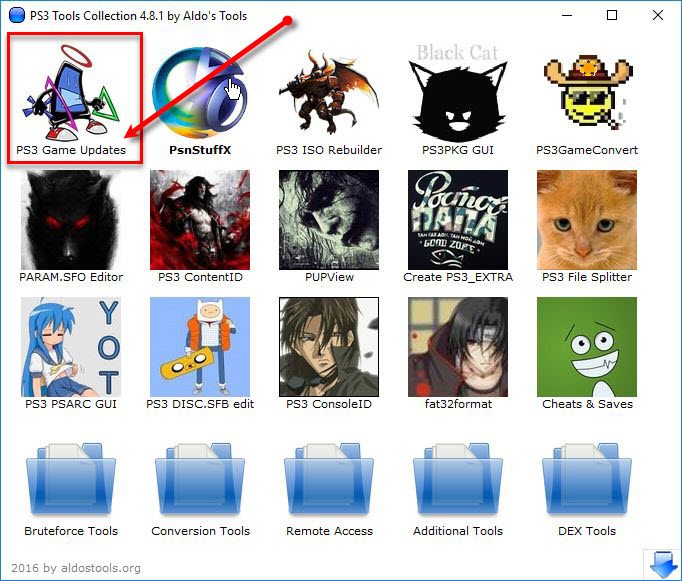Viewport: 682px width, 581px height.
Task: Click the 'PS3 ConsoleID' label
Action: click(329, 404)
